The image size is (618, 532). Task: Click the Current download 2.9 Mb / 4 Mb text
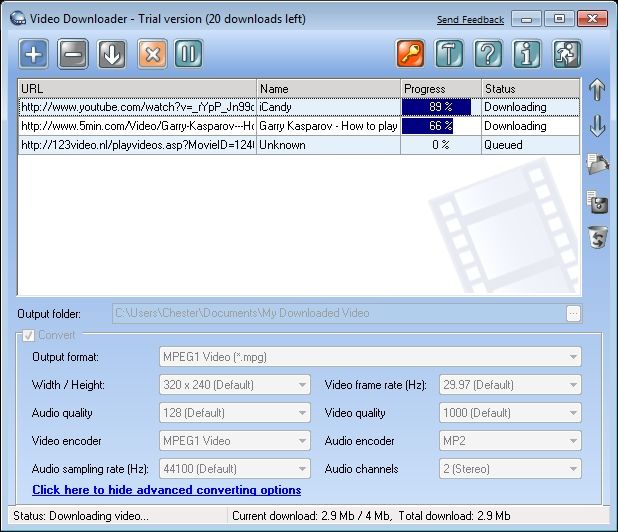click(311, 516)
